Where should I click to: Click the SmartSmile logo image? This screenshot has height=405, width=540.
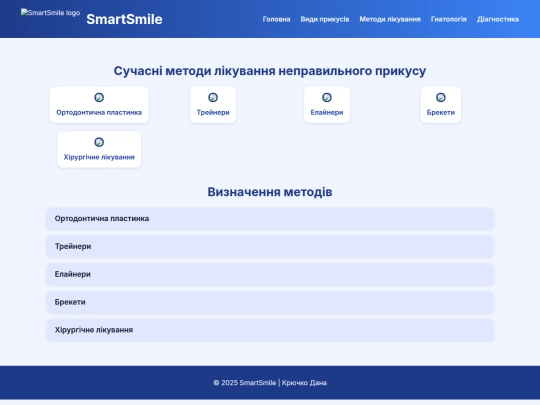pyautogui.click(x=51, y=13)
